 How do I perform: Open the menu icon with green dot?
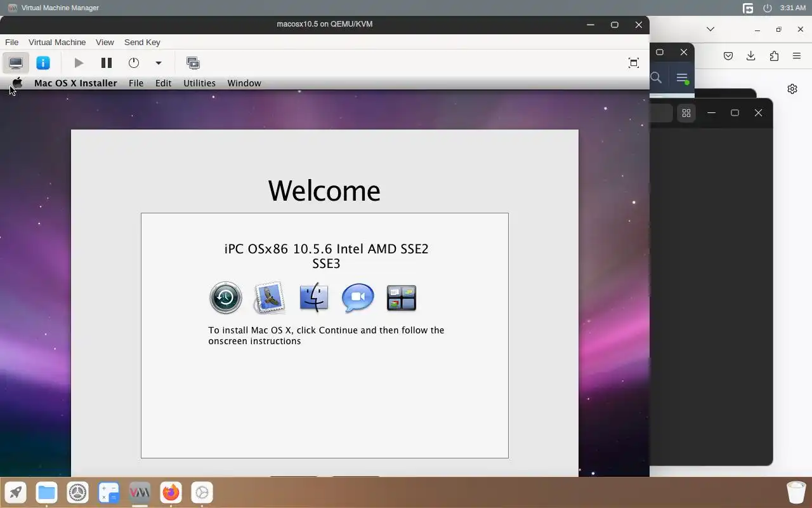(x=682, y=77)
